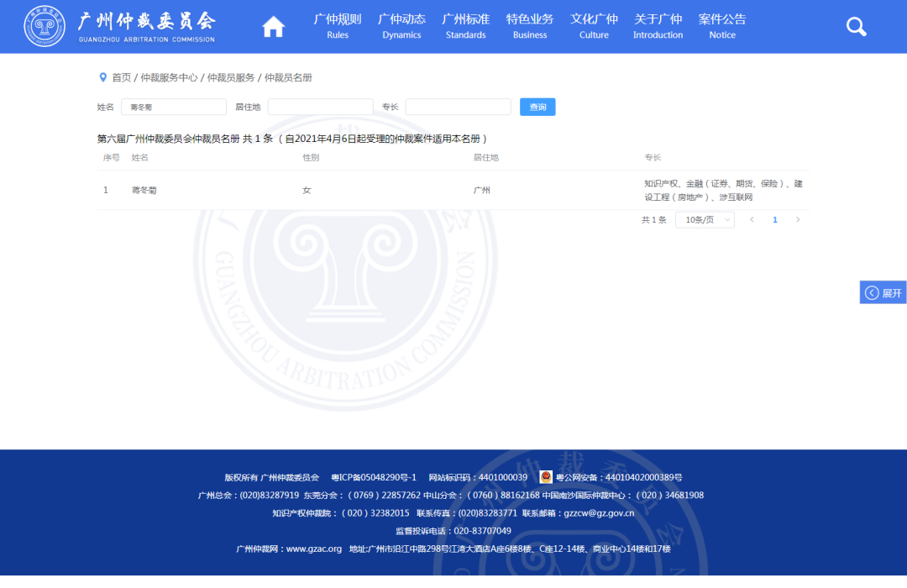Click the 广州 residence cell
The image size is (907, 588).
tap(481, 190)
